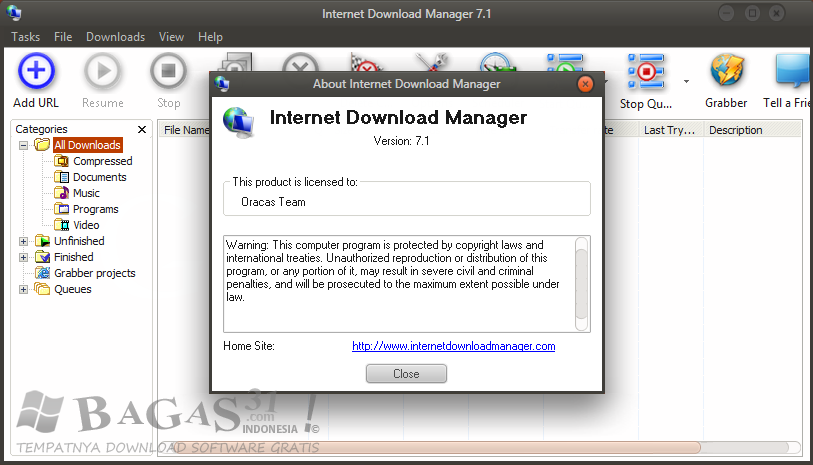Click the Documents folder icon
Viewport: 813px width, 465px height.
[62, 177]
